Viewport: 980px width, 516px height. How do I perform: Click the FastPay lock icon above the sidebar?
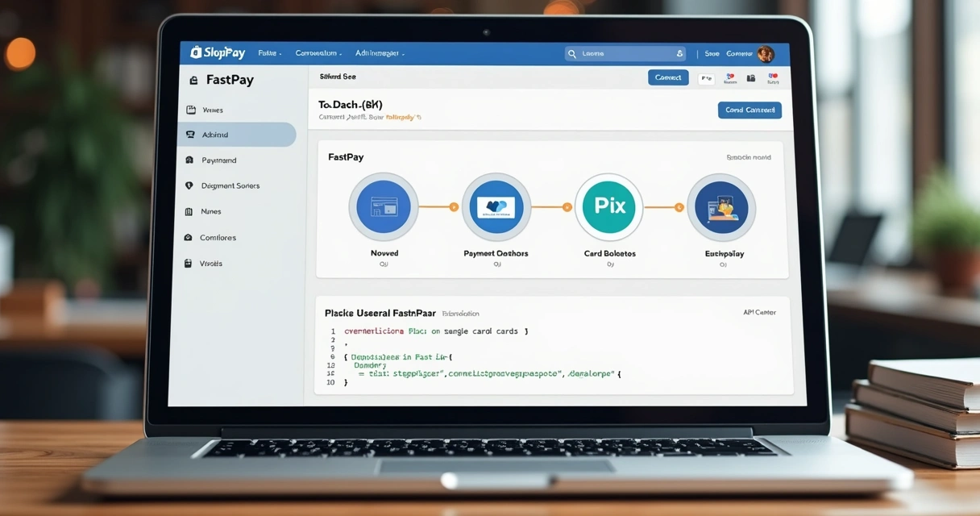pos(192,80)
